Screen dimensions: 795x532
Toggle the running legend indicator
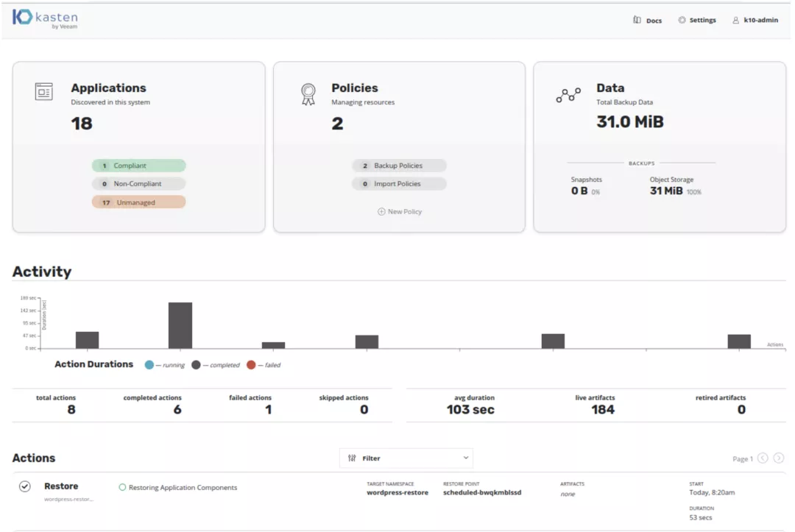click(x=149, y=364)
